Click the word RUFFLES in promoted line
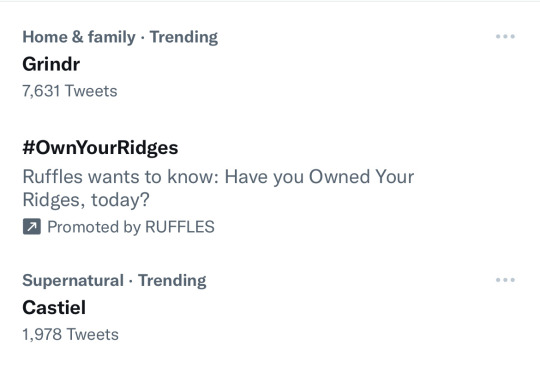This screenshot has width=540, height=368. point(180,227)
